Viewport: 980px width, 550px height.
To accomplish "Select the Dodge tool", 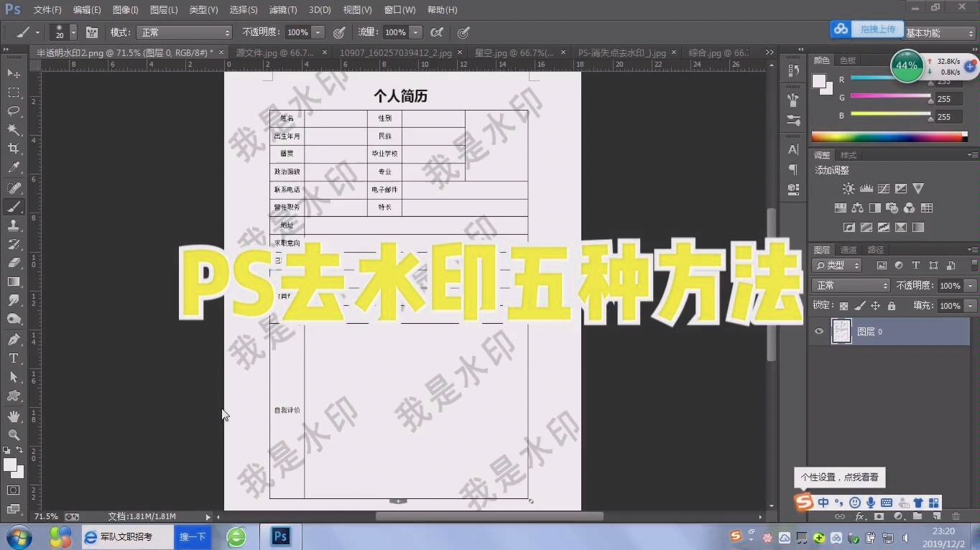I will [x=14, y=319].
